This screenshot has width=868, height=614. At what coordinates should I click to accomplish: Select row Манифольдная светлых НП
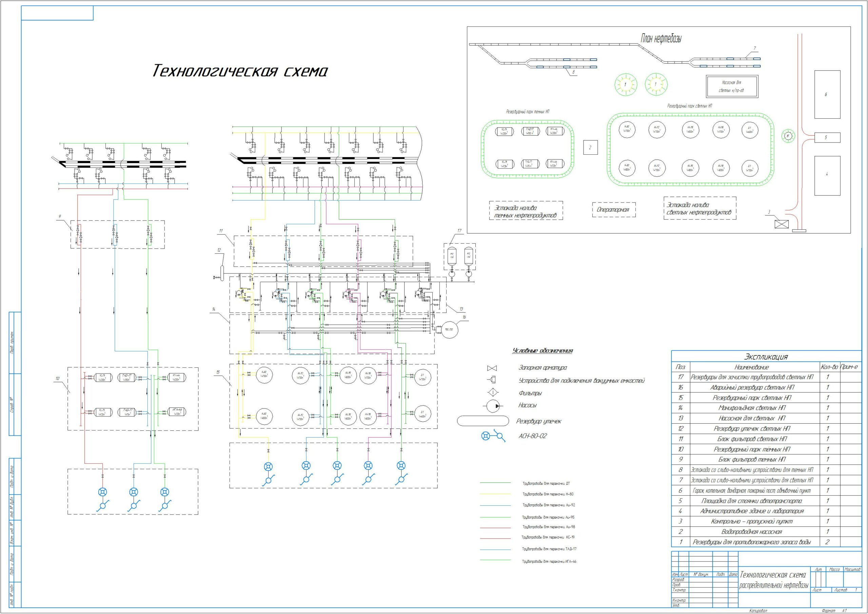(766, 408)
